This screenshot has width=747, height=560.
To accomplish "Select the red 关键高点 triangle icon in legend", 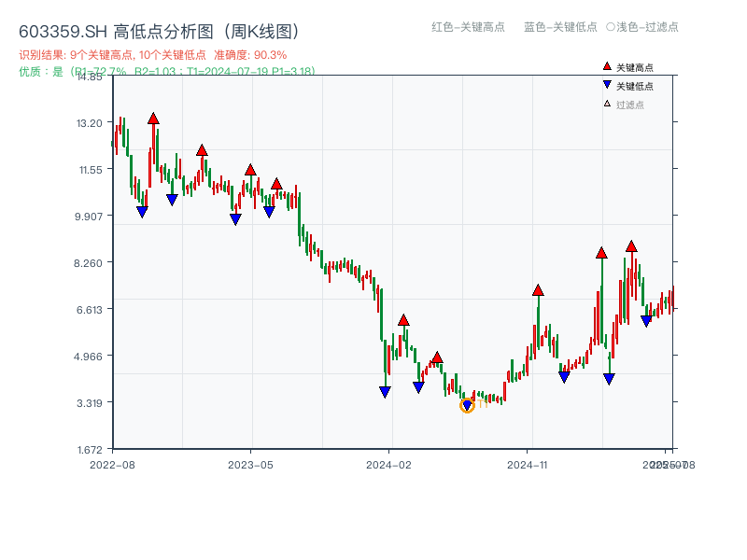I will 606,66.
